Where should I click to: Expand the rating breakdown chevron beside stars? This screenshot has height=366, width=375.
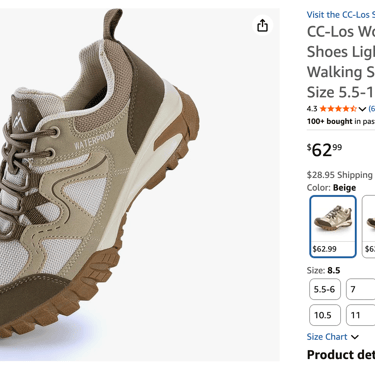[x=362, y=109]
